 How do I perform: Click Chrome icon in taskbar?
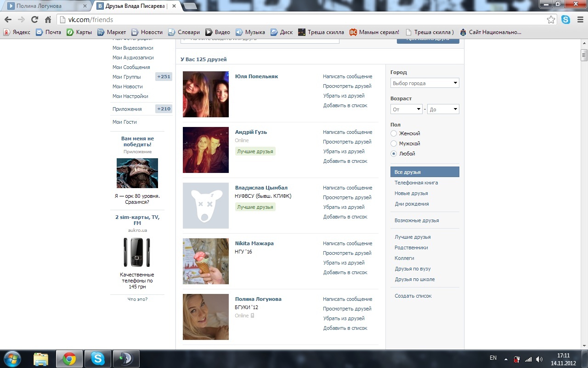coord(69,358)
